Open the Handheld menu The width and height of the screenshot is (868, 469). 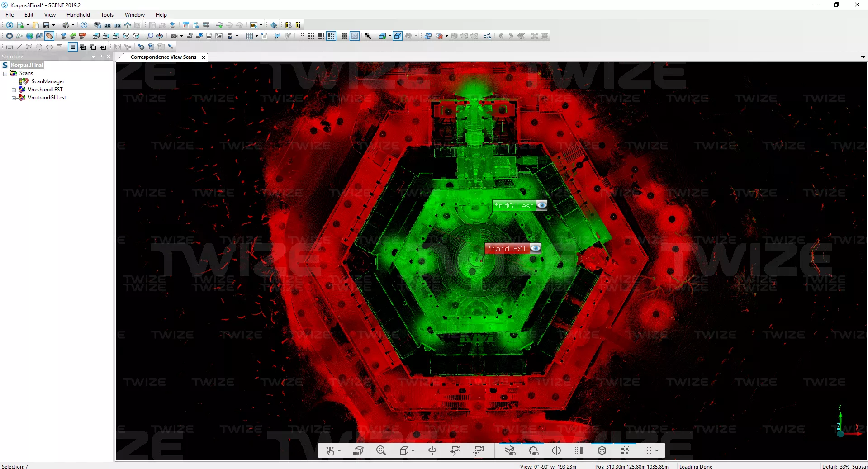pyautogui.click(x=78, y=15)
